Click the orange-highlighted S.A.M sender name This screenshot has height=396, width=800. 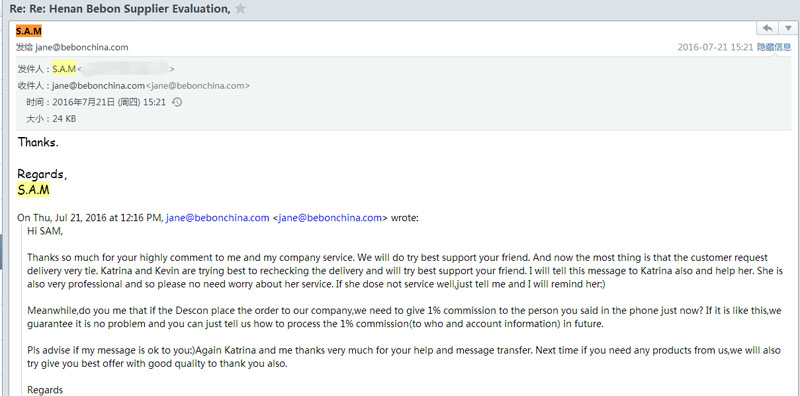tap(29, 31)
